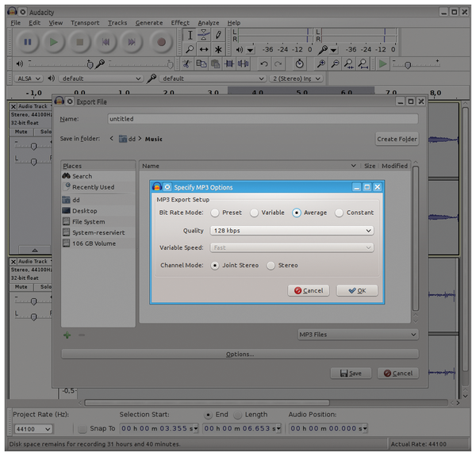476x456 pixels.
Task: Open the Project Rate 44100 dropdown
Action: pos(33,429)
